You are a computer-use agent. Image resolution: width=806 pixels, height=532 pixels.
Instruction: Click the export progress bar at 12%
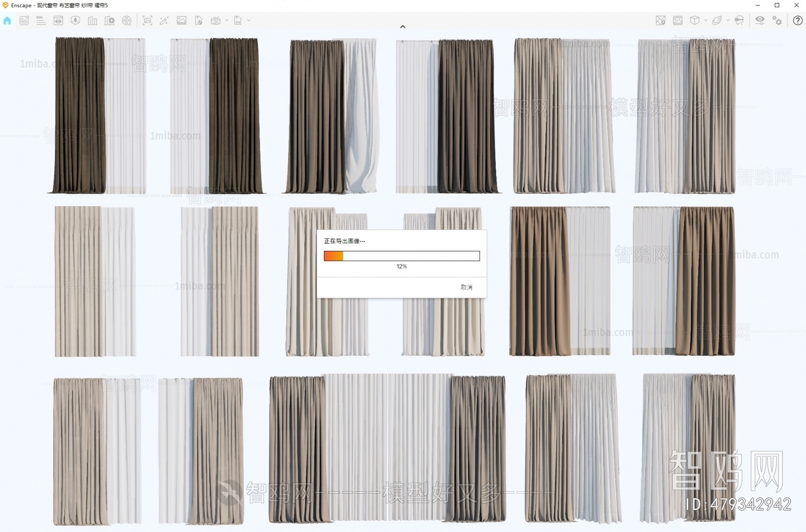tap(401, 255)
